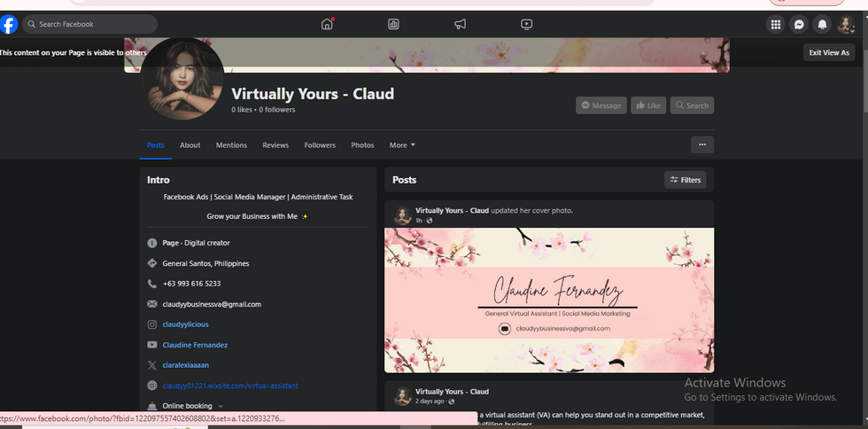The width and height of the screenshot is (868, 429).
Task: Click the page info icon beside Digital creator
Action: pos(152,244)
